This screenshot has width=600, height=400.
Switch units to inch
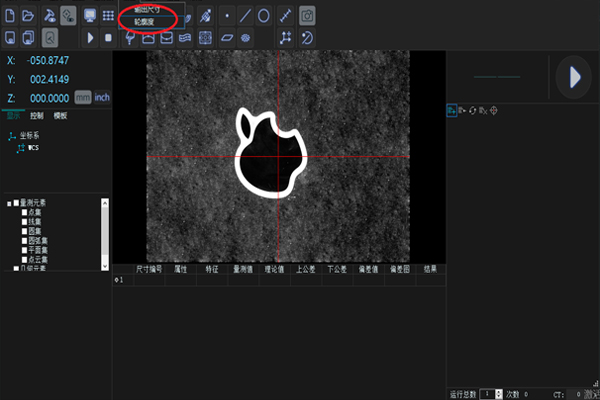(102, 98)
